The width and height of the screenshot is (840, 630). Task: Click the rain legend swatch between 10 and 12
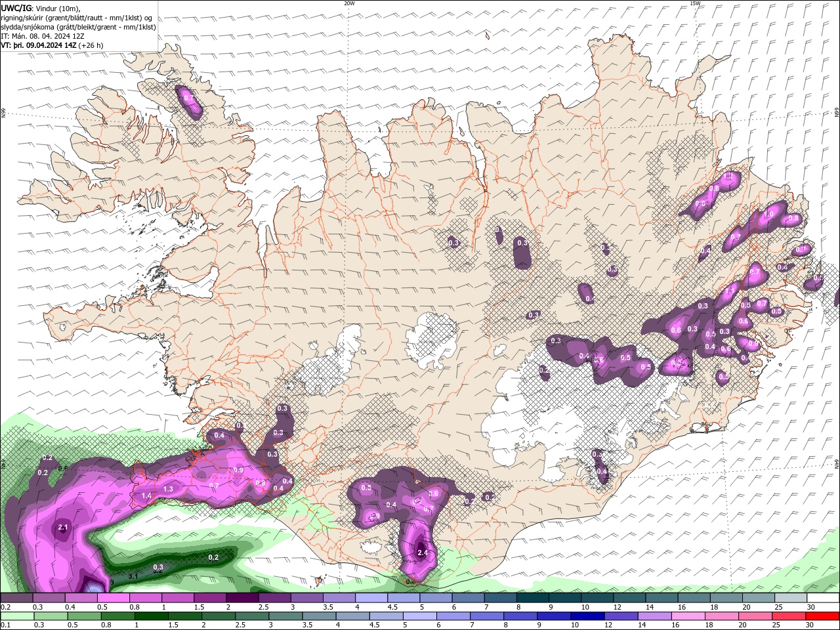pos(587,616)
